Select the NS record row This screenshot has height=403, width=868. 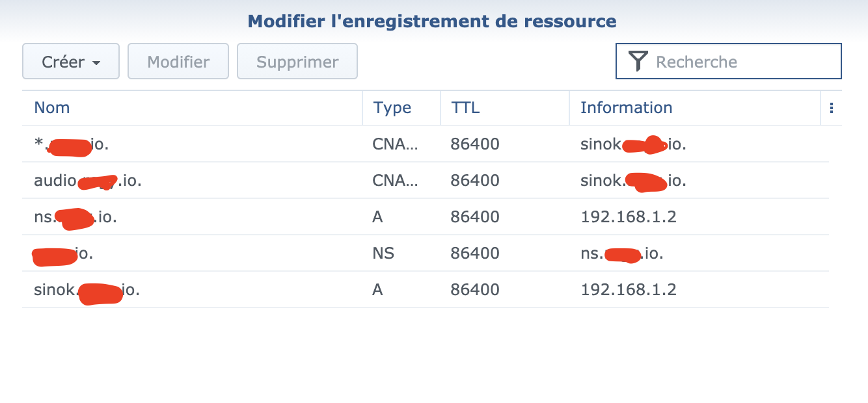195,253
